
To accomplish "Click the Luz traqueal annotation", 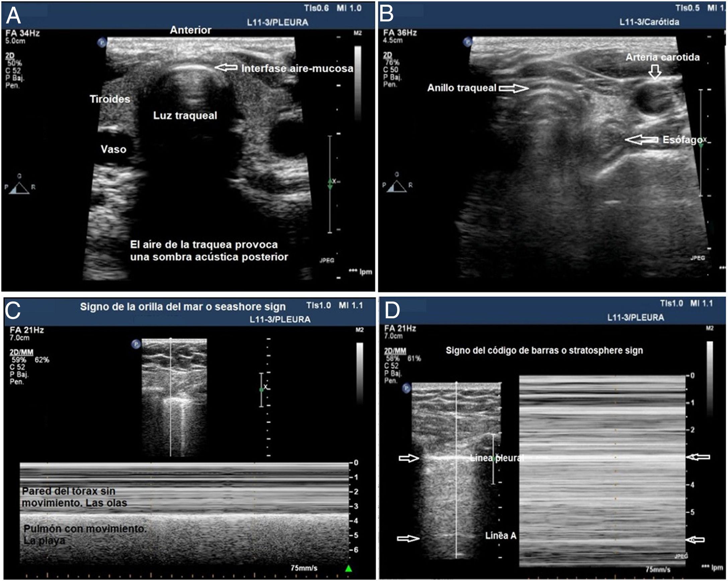I will [x=185, y=115].
